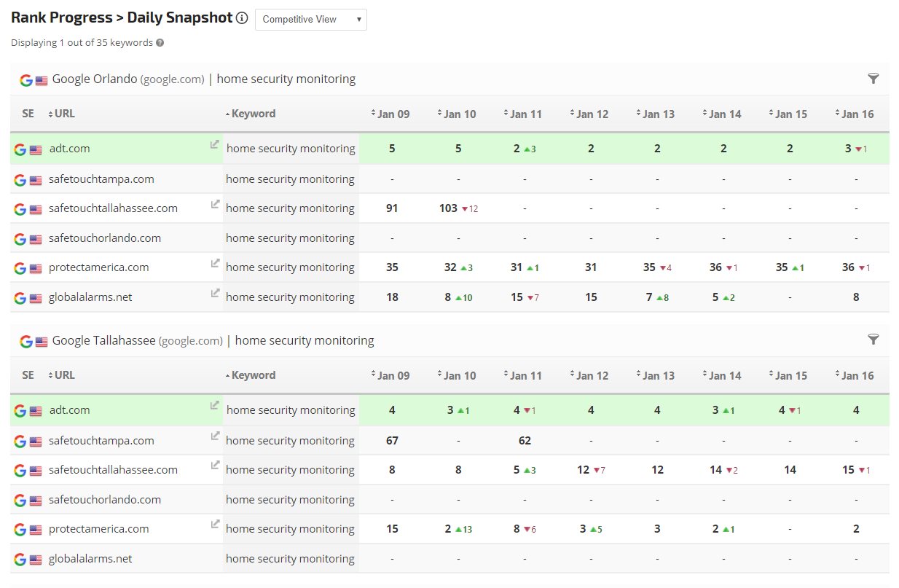Click globalalarms.net link in Tallahassee table

[90, 559]
